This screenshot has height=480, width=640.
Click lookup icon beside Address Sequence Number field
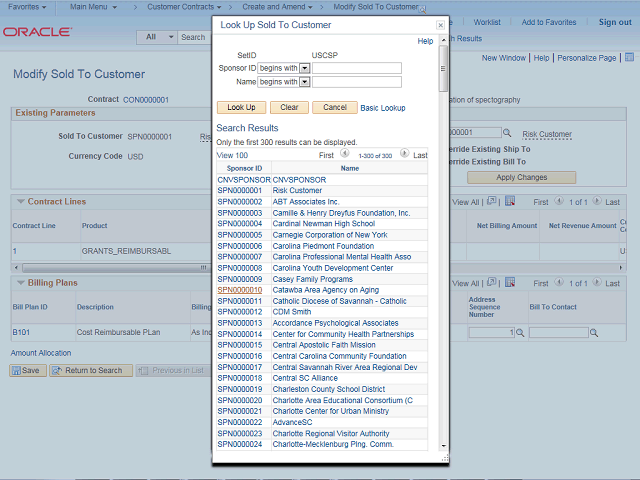coord(520,332)
